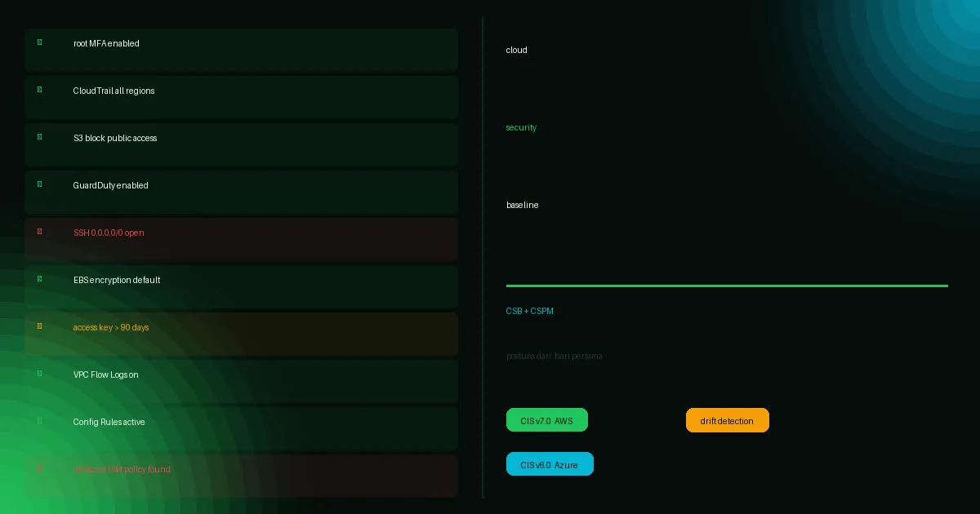The image size is (980, 514).
Task: Click the CIS v6.0 Azure badge
Action: (x=550, y=464)
